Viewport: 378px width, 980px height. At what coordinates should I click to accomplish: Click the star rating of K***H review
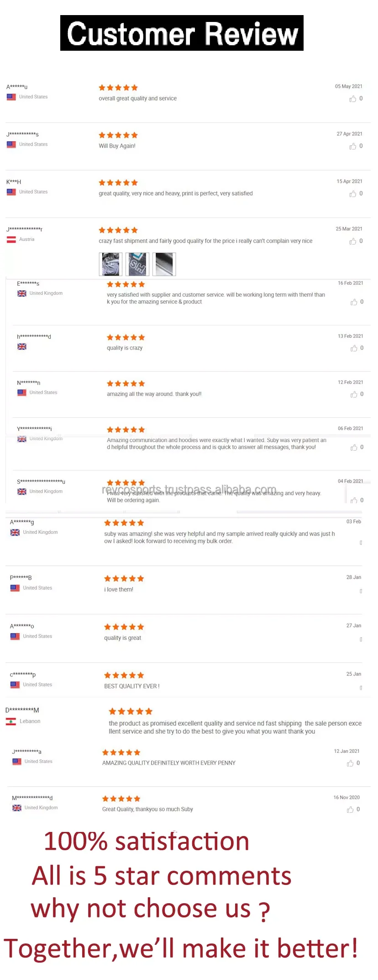coord(118,183)
